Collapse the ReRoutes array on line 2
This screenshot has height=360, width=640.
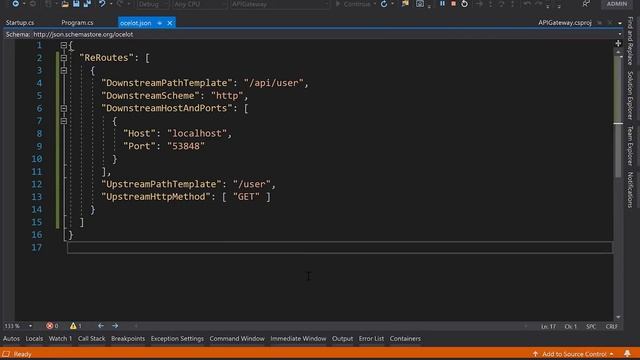pos(64,58)
